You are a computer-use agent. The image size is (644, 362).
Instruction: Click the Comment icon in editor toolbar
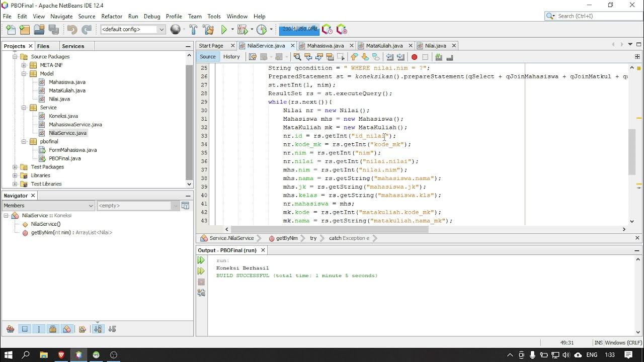click(x=439, y=57)
